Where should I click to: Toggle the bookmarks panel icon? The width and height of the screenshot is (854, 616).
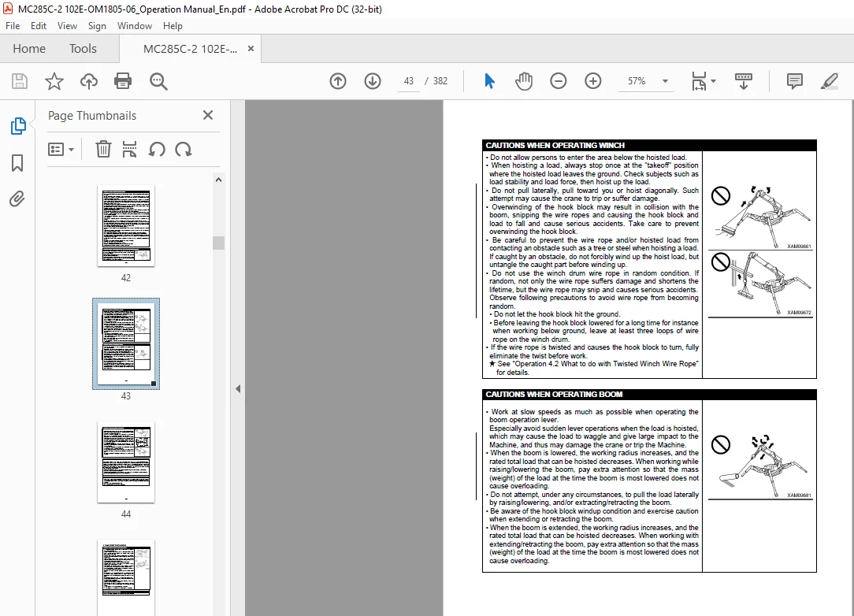click(17, 163)
